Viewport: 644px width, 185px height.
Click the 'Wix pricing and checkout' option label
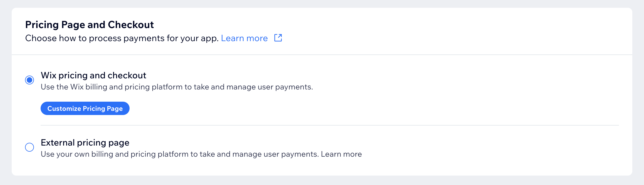tap(93, 75)
